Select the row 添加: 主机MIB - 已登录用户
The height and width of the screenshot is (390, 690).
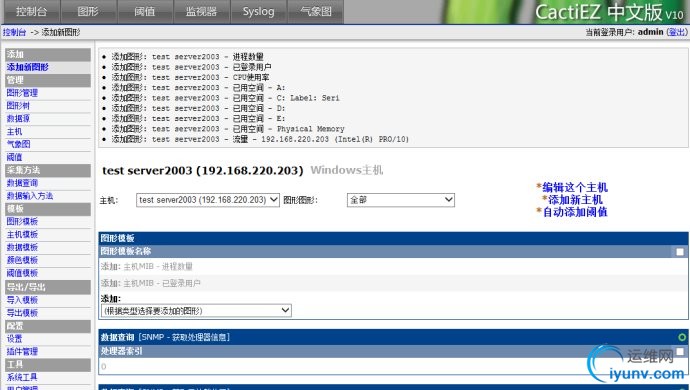[x=393, y=283]
